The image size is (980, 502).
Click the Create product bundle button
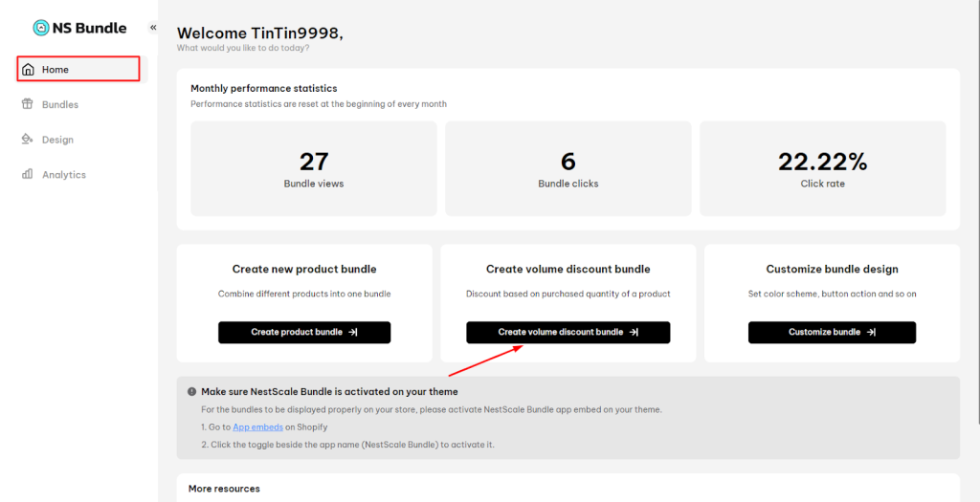point(304,332)
